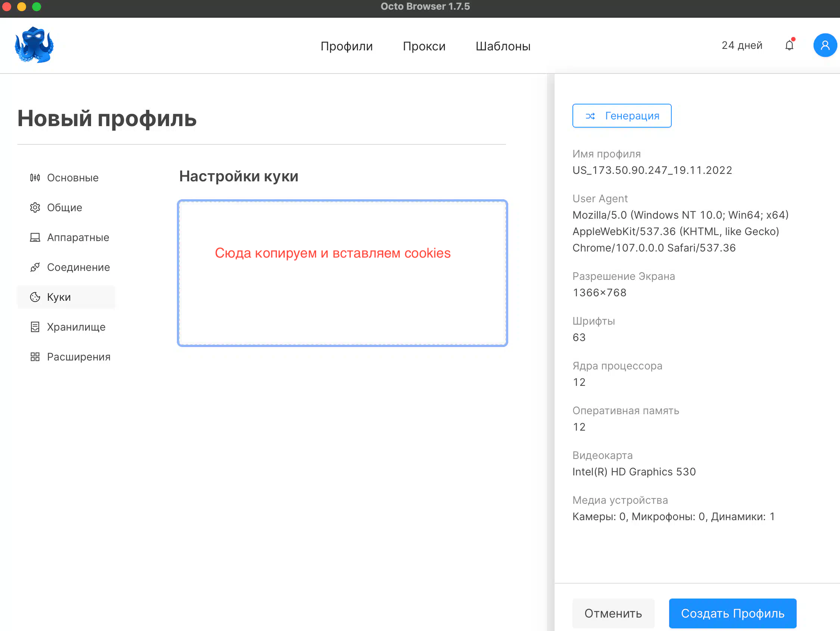Open the notifications bell icon
This screenshot has width=840, height=631.
click(x=789, y=45)
